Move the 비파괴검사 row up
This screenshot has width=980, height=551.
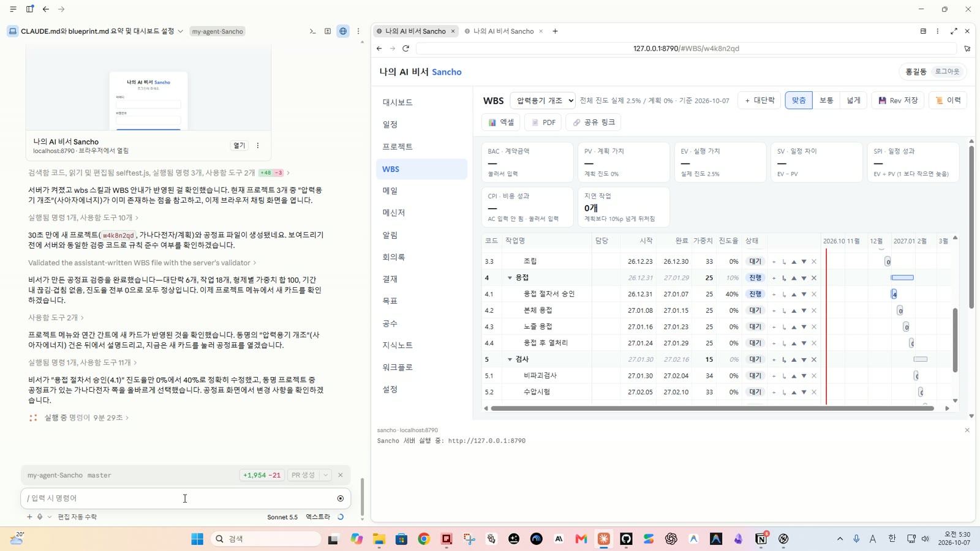[x=794, y=376]
